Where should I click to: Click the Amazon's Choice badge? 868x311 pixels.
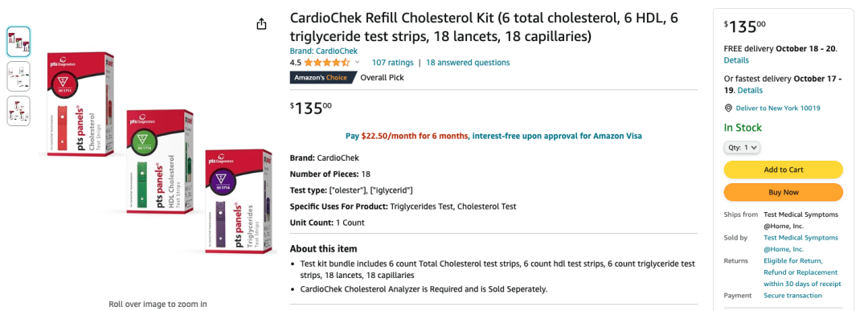(x=321, y=77)
